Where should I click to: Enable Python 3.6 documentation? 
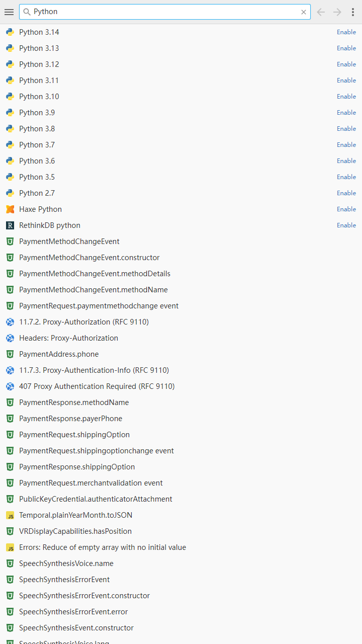pyautogui.click(x=346, y=161)
